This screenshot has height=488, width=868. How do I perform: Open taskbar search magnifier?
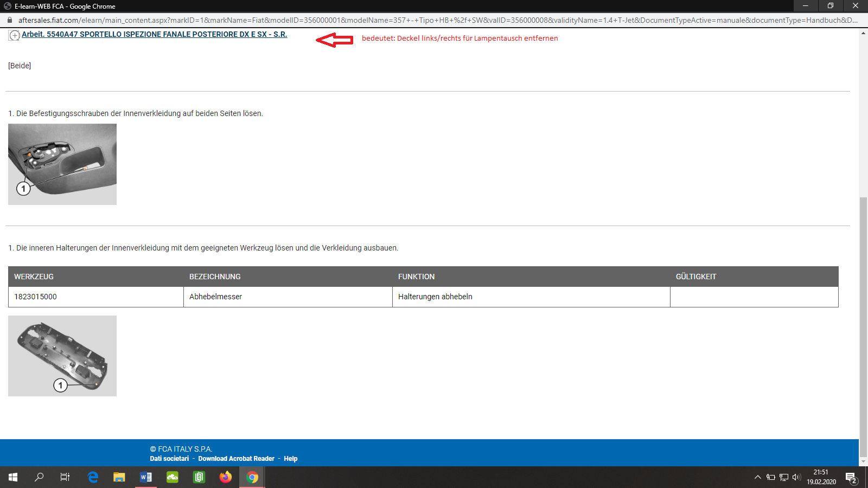point(39,477)
